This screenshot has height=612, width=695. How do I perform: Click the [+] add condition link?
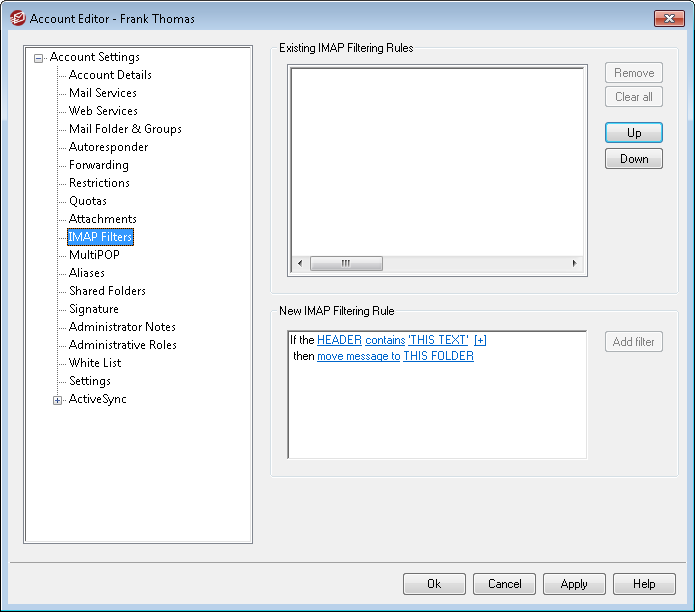point(480,340)
